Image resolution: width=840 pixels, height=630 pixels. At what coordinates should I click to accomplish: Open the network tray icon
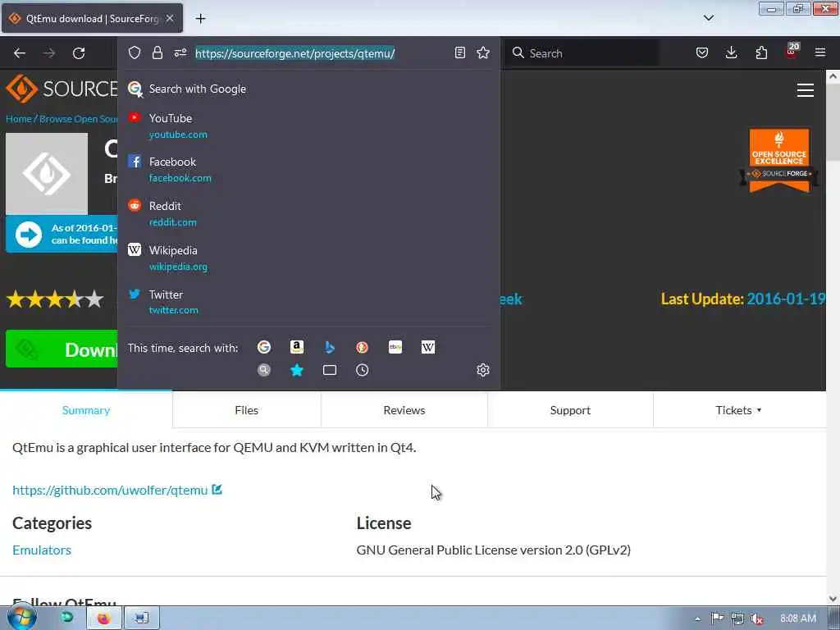point(737,619)
